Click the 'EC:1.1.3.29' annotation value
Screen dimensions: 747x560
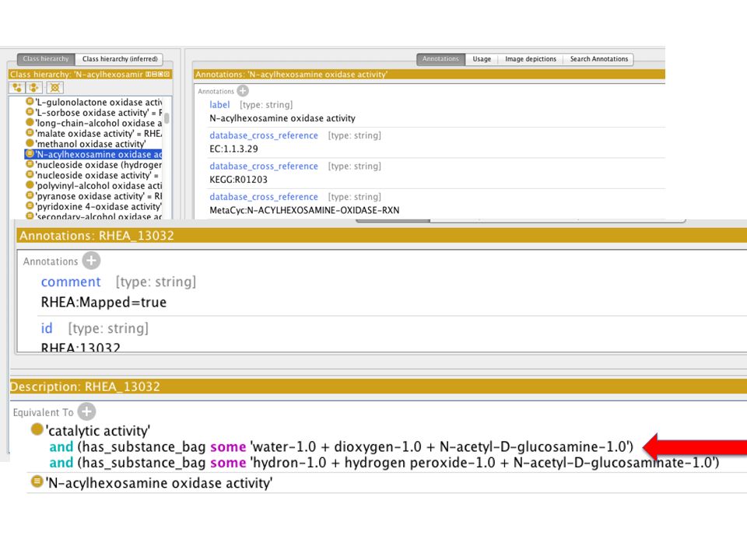233,149
